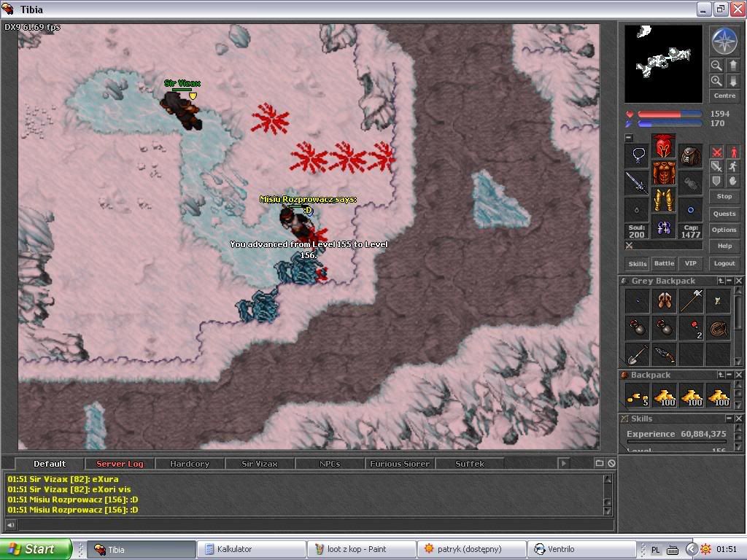This screenshot has height=560, width=747.
Task: Toggle the Skills window button
Action: tap(638, 264)
